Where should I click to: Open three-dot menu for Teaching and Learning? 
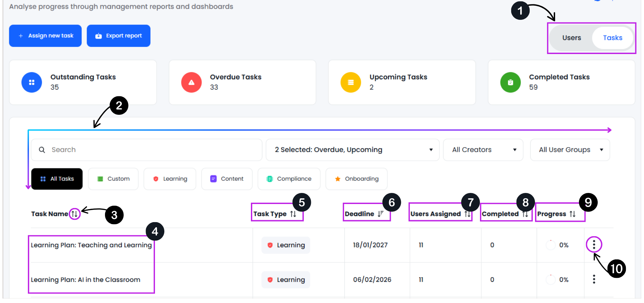click(x=594, y=245)
